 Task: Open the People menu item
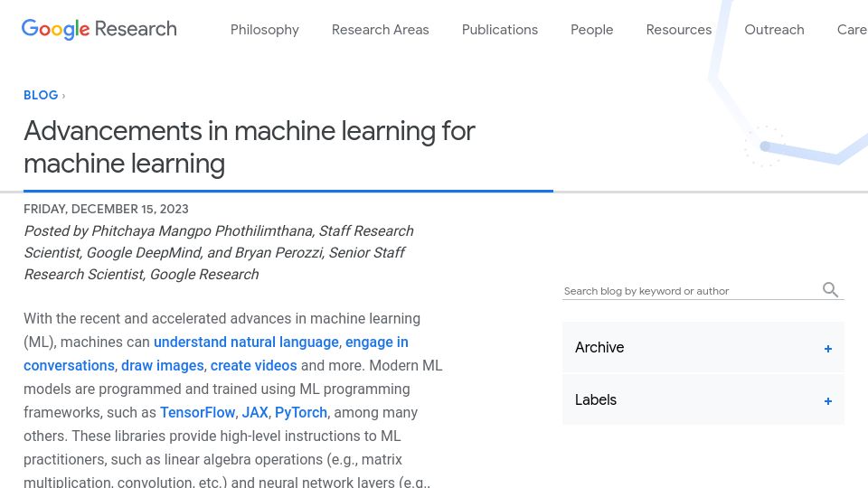click(591, 30)
